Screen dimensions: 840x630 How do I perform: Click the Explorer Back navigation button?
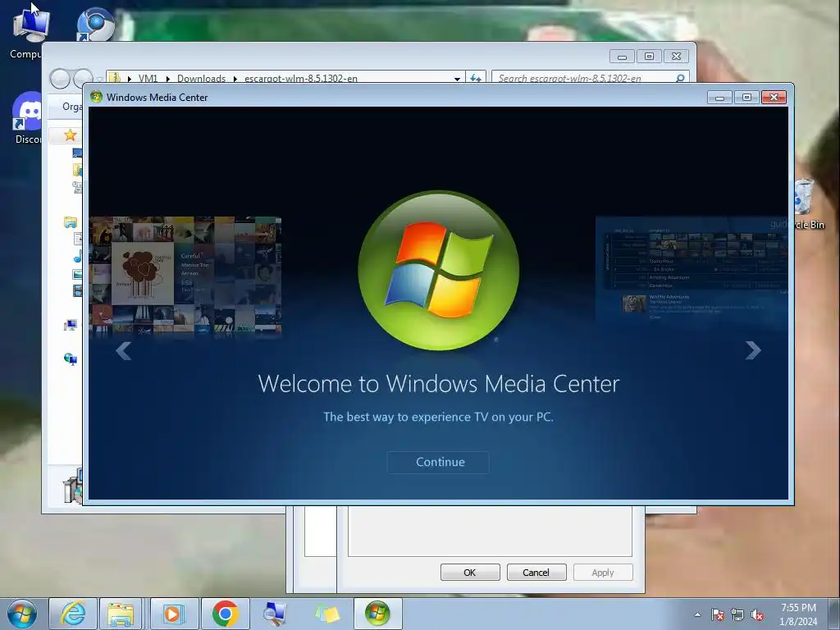coord(60,79)
